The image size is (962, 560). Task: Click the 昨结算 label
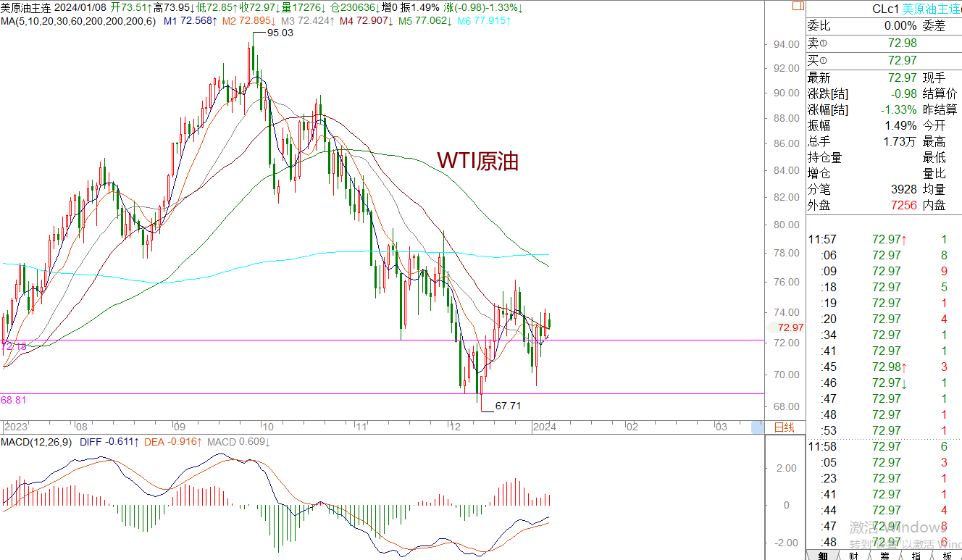940,110
